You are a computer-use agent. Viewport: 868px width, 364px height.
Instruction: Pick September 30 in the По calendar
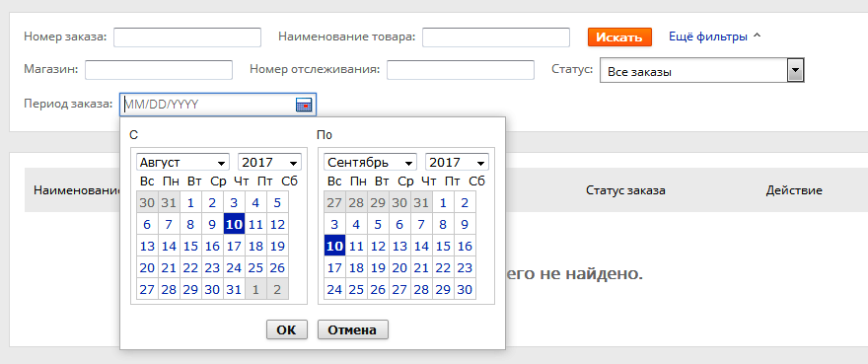[x=465, y=289]
